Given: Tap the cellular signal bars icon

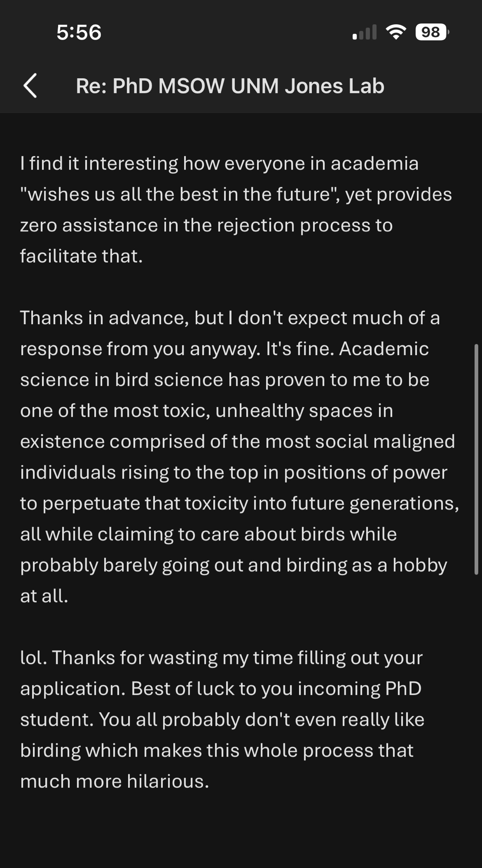Looking at the screenshot, I should click(x=364, y=33).
